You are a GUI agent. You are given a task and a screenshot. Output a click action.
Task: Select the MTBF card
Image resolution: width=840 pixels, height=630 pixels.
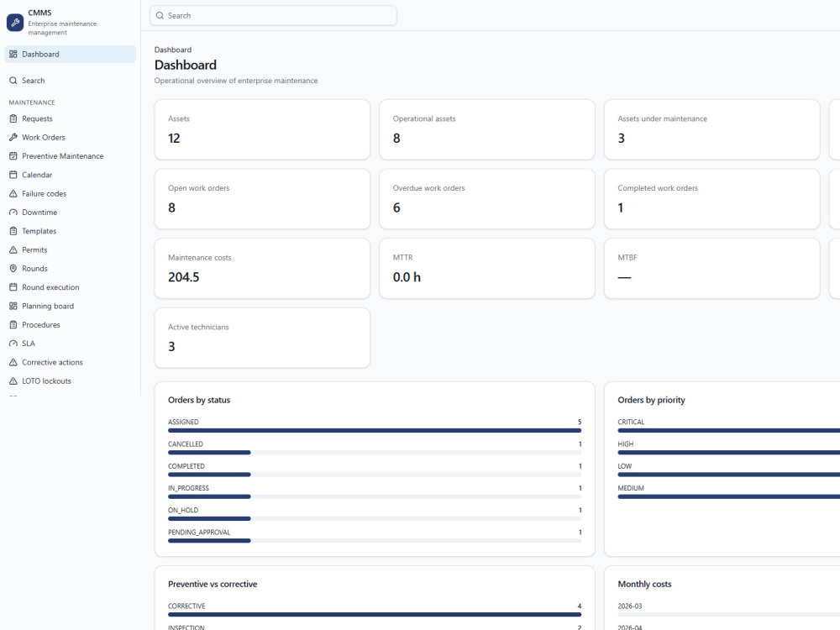tap(712, 269)
